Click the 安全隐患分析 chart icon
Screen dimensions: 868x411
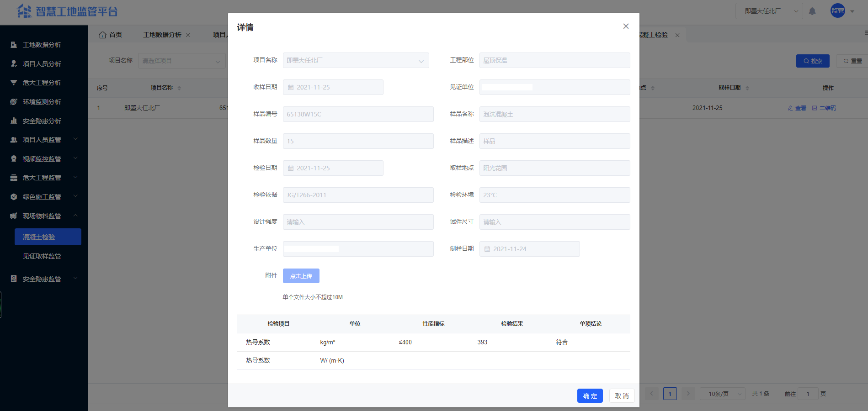14,121
